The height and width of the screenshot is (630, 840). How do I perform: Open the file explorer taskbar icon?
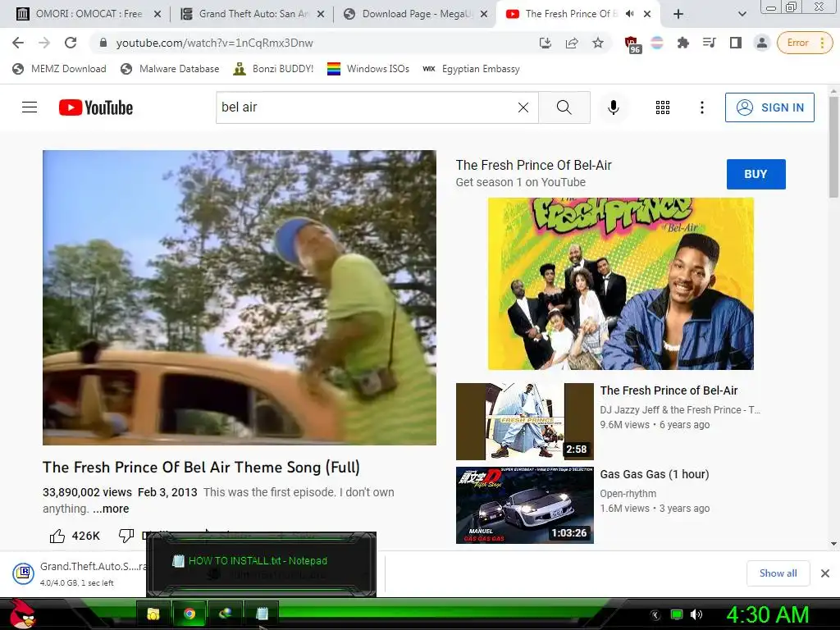[x=153, y=614]
